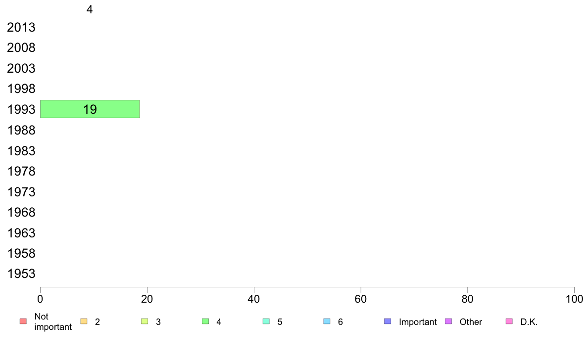Select the 2013 year label
This screenshot has height=364, width=588.
(21, 27)
